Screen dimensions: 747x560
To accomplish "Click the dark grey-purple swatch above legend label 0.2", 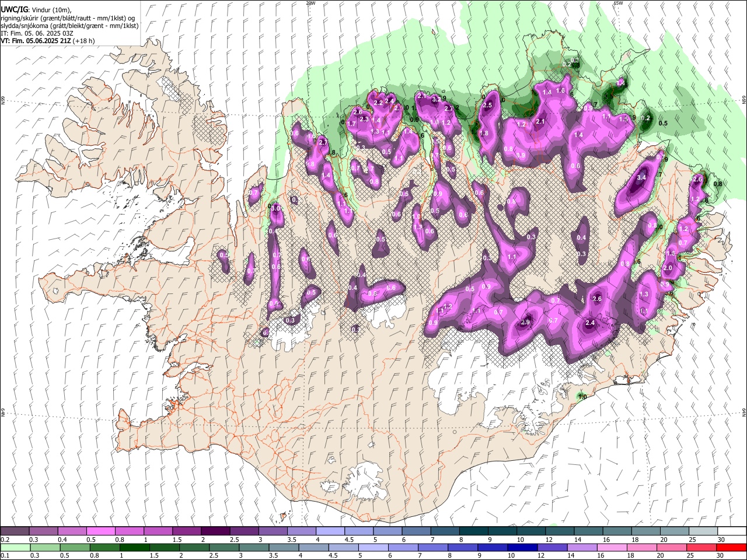I will click(15, 531).
